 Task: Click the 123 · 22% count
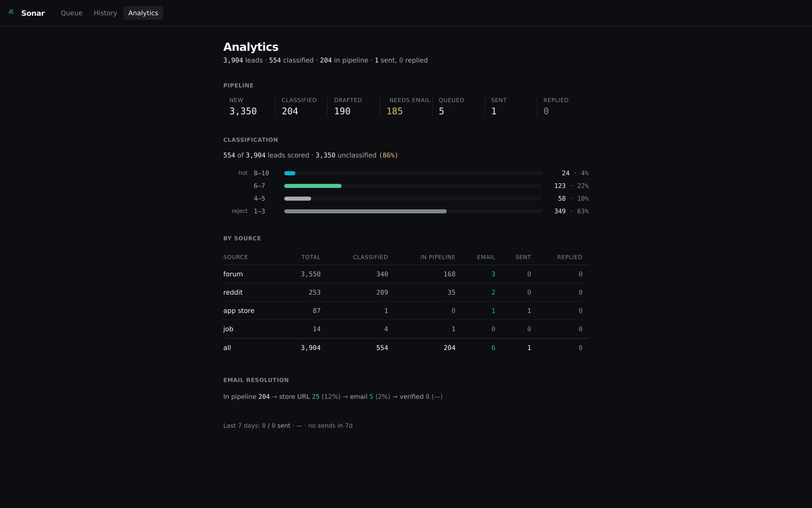(571, 186)
